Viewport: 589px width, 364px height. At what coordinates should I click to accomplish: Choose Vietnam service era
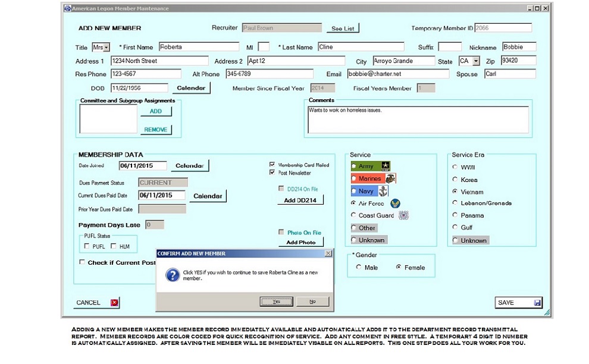[x=455, y=192]
